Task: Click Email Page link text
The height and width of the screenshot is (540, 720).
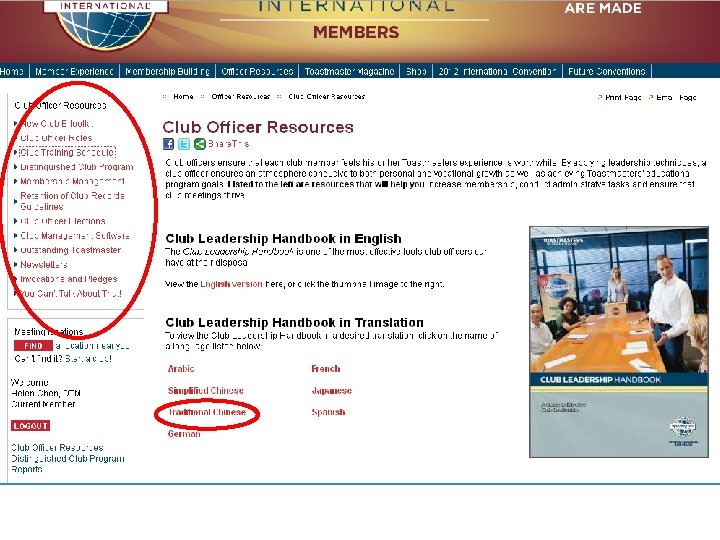Action: (676, 97)
